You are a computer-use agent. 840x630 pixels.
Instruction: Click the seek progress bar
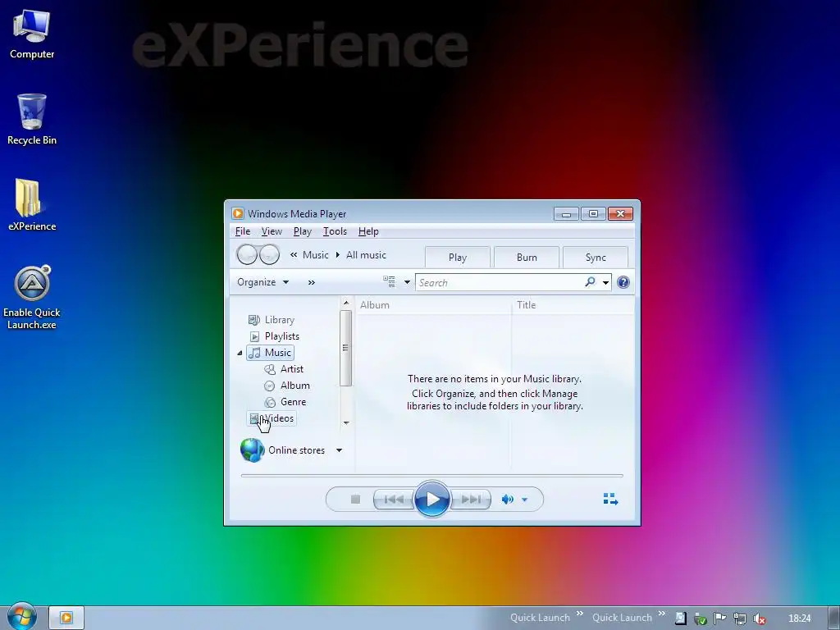pyautogui.click(x=431, y=475)
